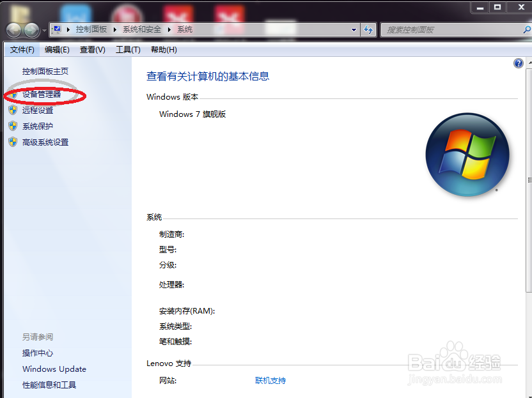Click the 安装内存(RAM): label
This screenshot has height=398, width=532.
(187, 311)
